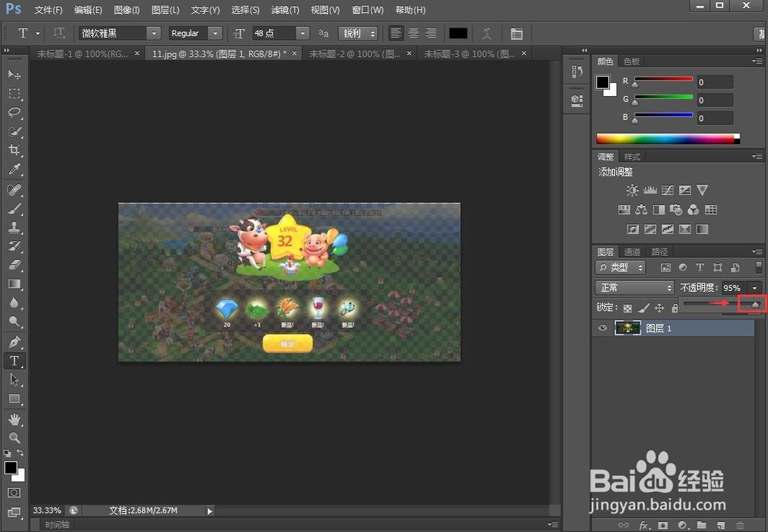
Task: Select the Spot Healing Brush tool
Action: click(x=14, y=190)
